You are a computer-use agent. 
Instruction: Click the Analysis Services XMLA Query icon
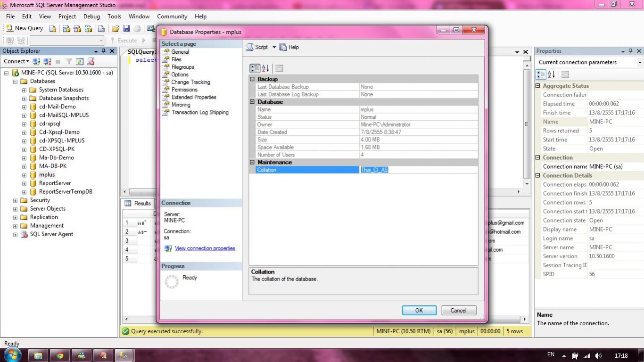pyautogui.click(x=88, y=28)
